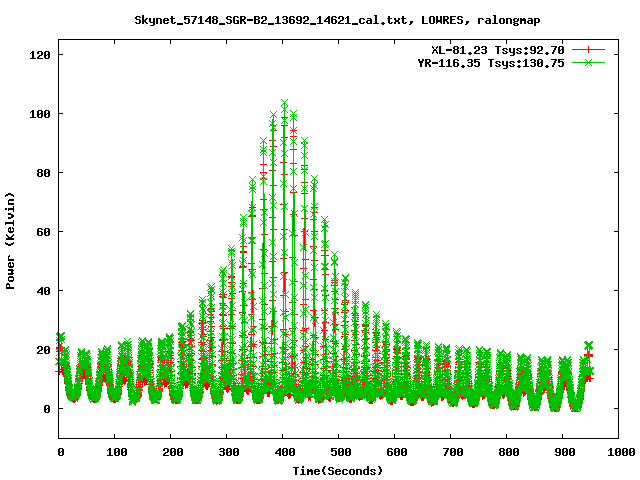This screenshot has height=480, width=640.
Task: Click the red XL legend line sample
Action: coord(588,50)
